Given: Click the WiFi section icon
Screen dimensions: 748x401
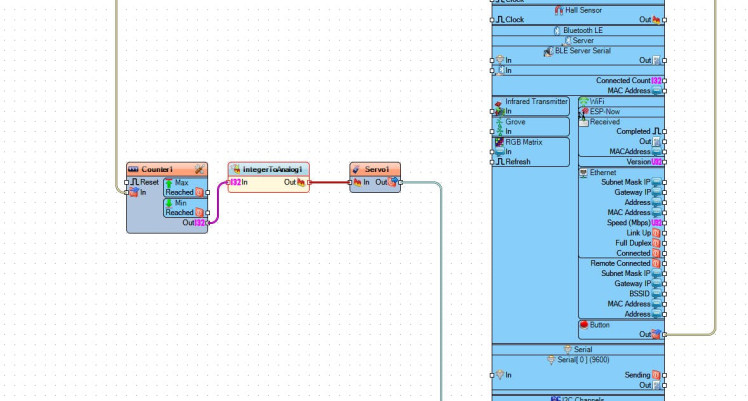Looking at the screenshot, I should (x=584, y=101).
